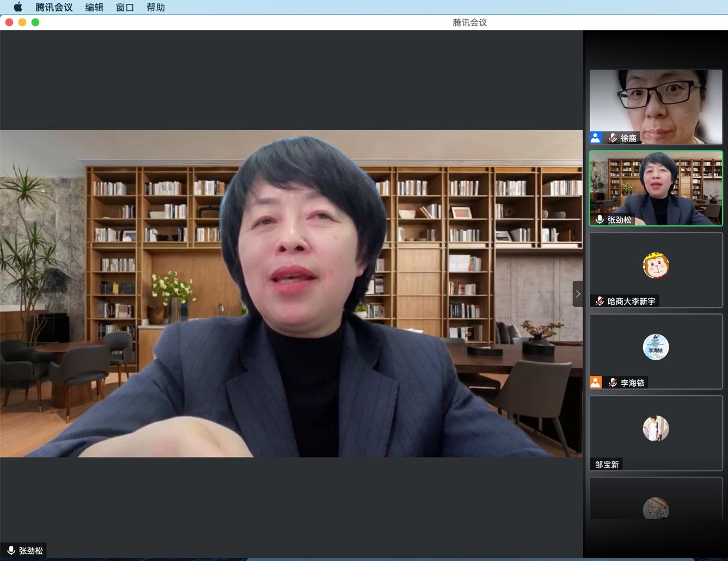Click the blue host icon on 徐鹿 tile
Image resolution: width=728 pixels, height=561 pixels.
coord(596,138)
